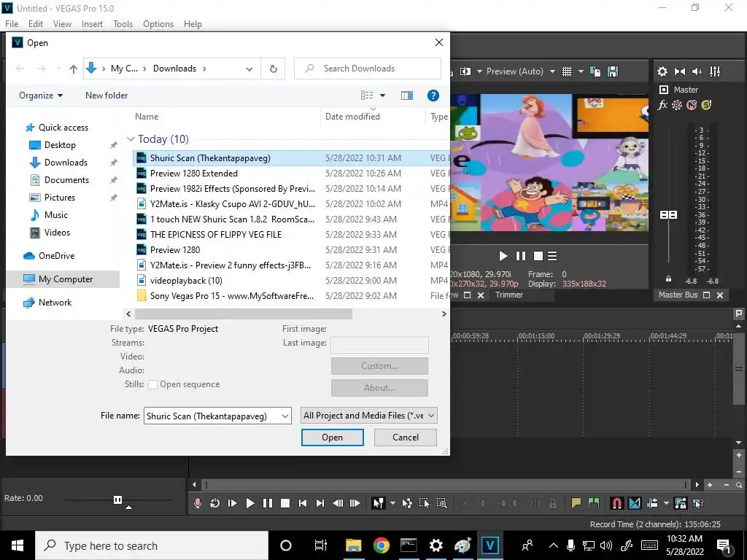Click the Search Downloads field

pyautogui.click(x=368, y=69)
